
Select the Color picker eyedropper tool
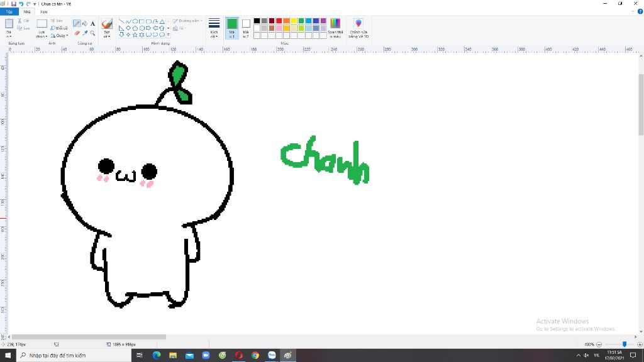click(x=85, y=33)
